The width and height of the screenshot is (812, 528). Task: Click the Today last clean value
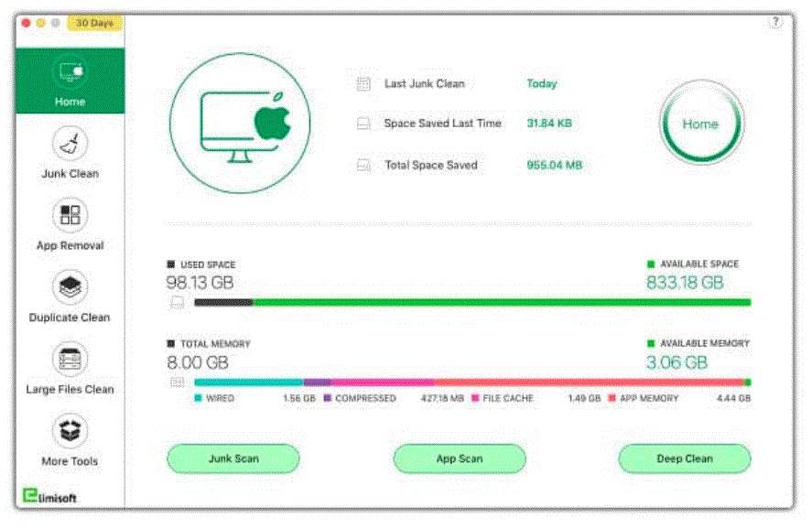(x=542, y=83)
